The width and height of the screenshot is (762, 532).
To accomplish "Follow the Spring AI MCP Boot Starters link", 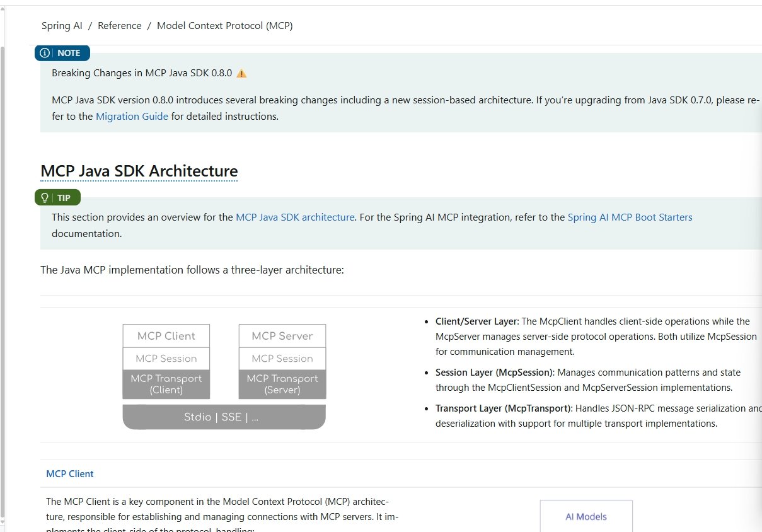I will [630, 217].
